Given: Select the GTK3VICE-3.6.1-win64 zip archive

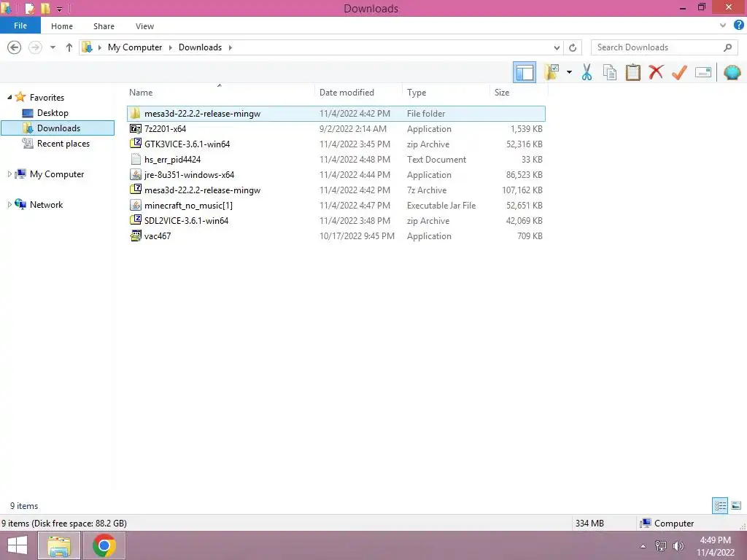Looking at the screenshot, I should 336,144.
